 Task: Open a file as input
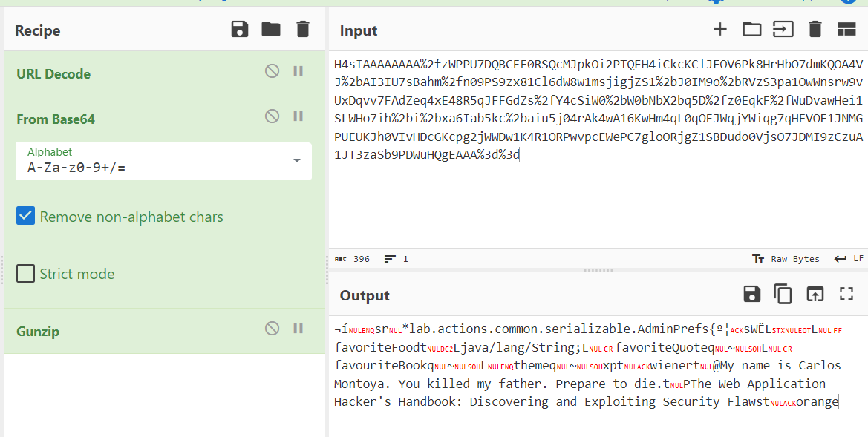click(783, 30)
